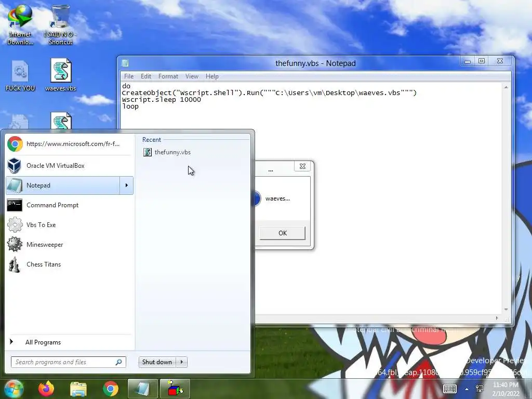Open the File menu in Notepad
This screenshot has width=532, height=399.
click(x=129, y=76)
